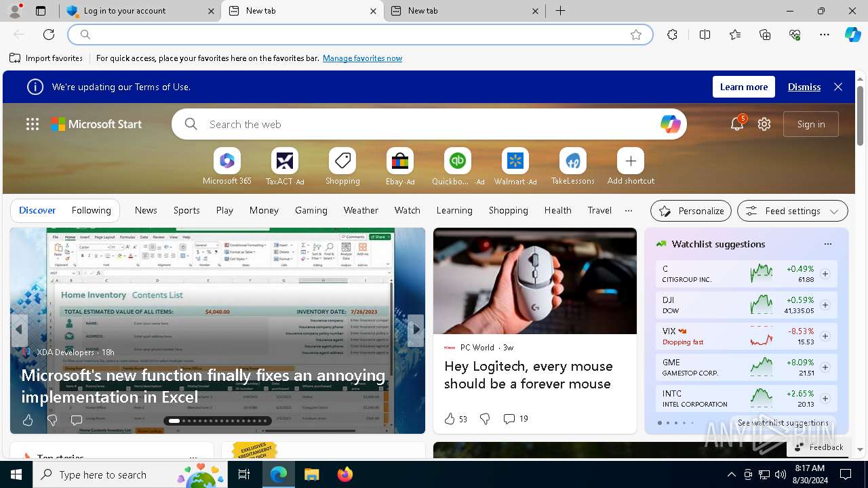Open the Quickbooks shortcut
Viewport: 868px width, 488px height.
click(458, 166)
